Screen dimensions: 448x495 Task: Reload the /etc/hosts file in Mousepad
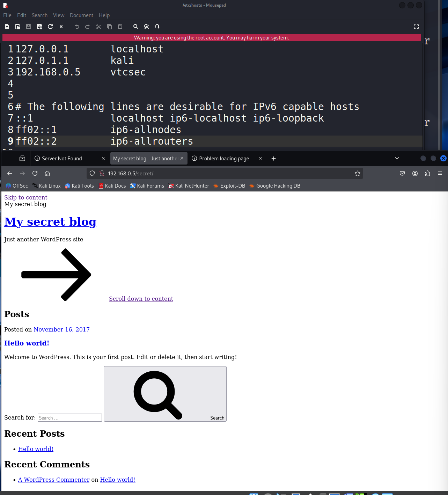[x=50, y=27]
